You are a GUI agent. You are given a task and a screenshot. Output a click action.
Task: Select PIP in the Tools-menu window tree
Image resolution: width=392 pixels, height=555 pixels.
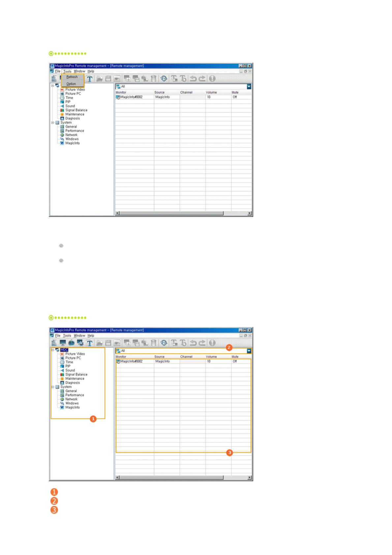[x=68, y=102]
